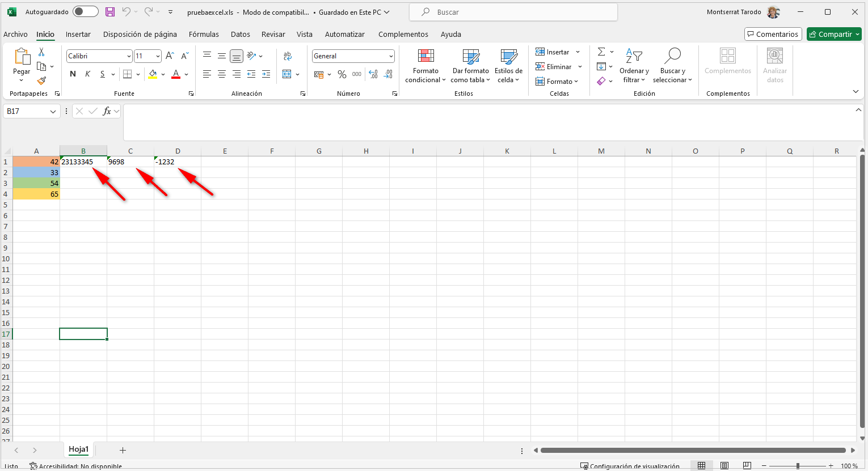
Task: Select the center align text icon
Action: (221, 74)
